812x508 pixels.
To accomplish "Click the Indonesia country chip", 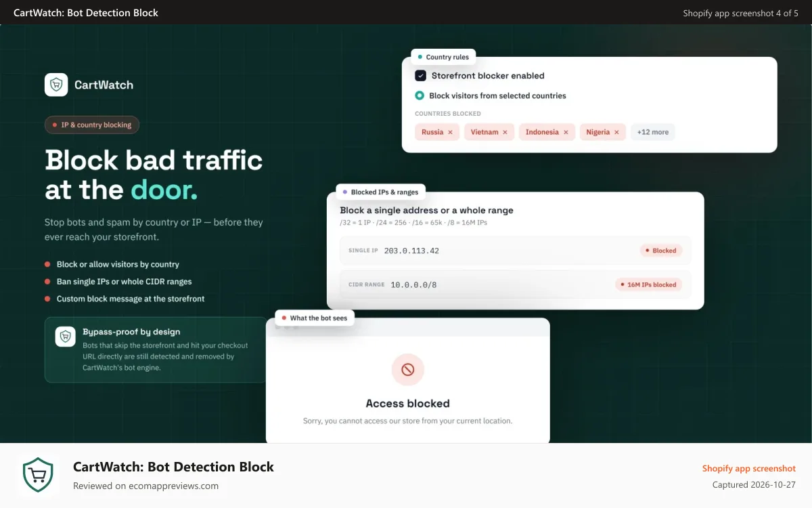I will [547, 132].
